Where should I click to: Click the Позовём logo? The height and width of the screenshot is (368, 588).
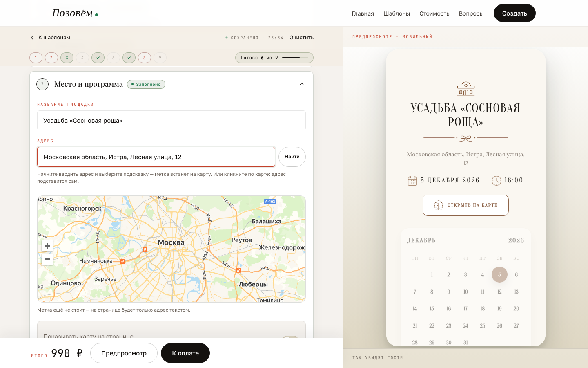tap(75, 13)
